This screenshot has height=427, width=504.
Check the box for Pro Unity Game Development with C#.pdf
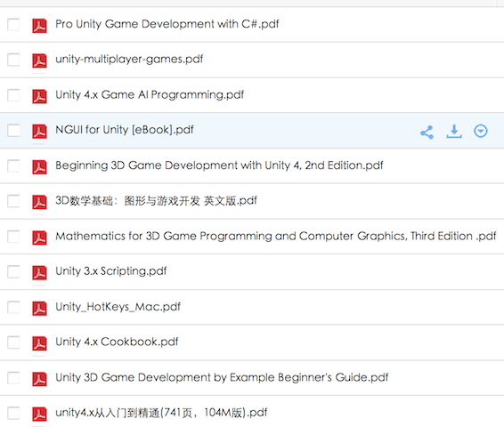point(13,24)
